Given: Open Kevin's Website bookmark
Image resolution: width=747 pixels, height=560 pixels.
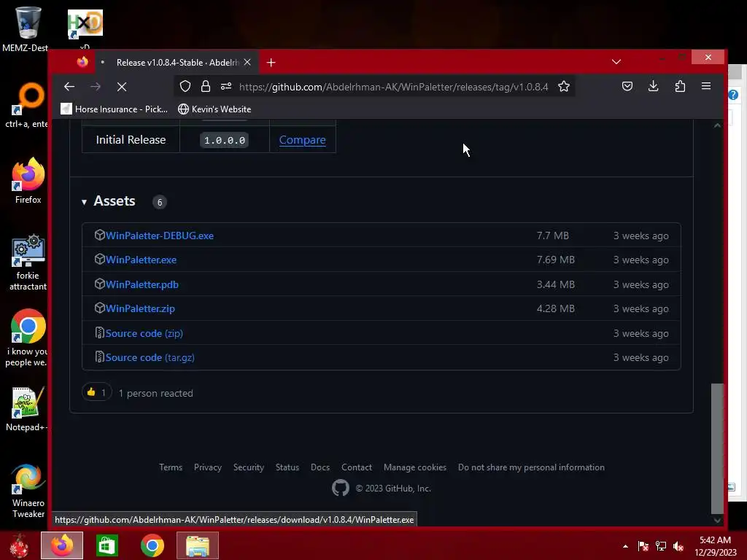Looking at the screenshot, I should coord(214,109).
